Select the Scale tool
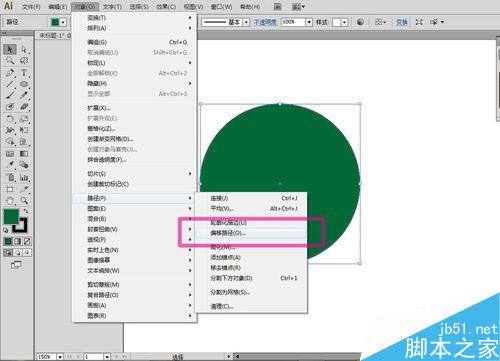Screen dimensions: 500x361 click(24, 118)
